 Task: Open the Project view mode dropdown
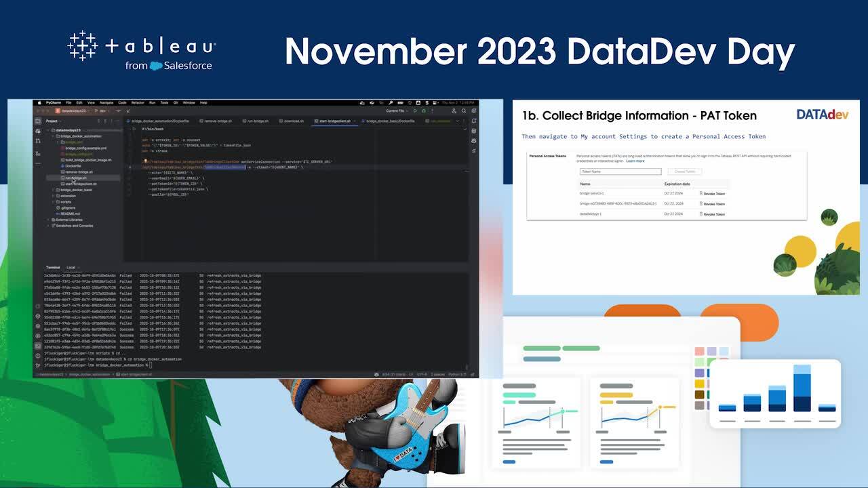(53, 121)
